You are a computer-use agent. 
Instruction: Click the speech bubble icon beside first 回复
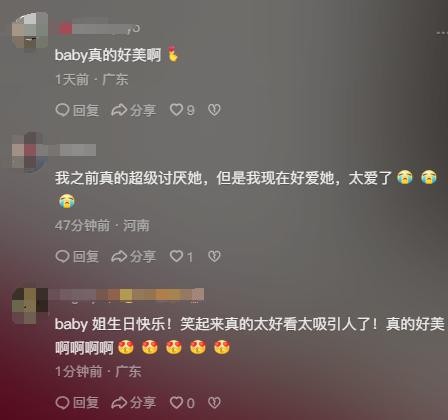coord(62,110)
